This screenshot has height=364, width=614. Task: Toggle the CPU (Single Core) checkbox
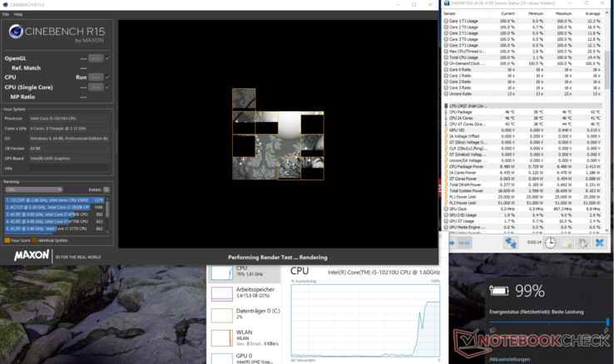click(107, 86)
